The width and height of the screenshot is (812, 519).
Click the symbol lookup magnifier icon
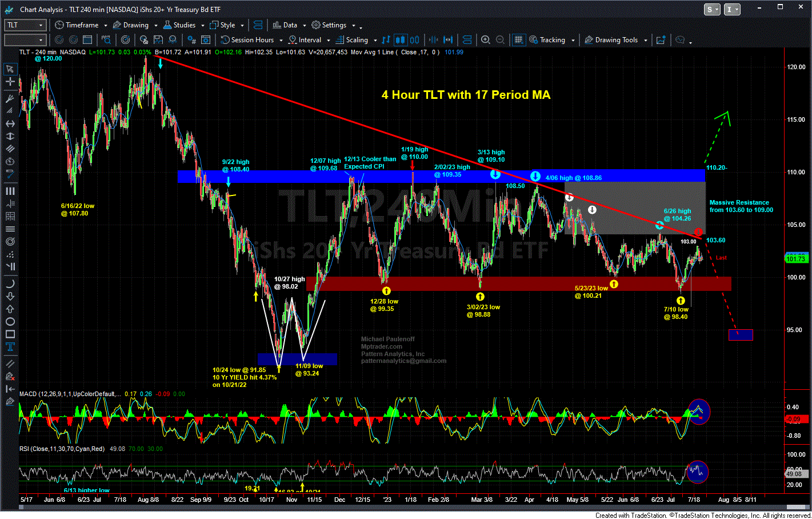106,40
